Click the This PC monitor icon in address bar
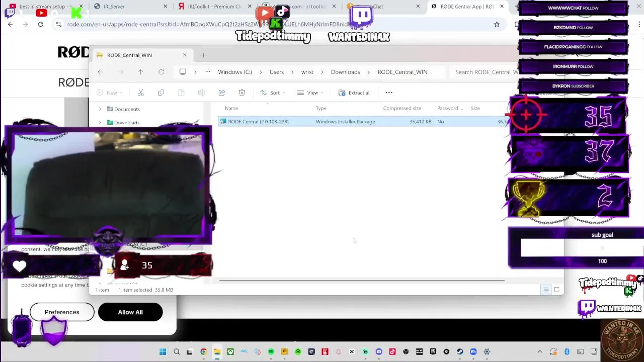644x362 pixels. click(183, 72)
